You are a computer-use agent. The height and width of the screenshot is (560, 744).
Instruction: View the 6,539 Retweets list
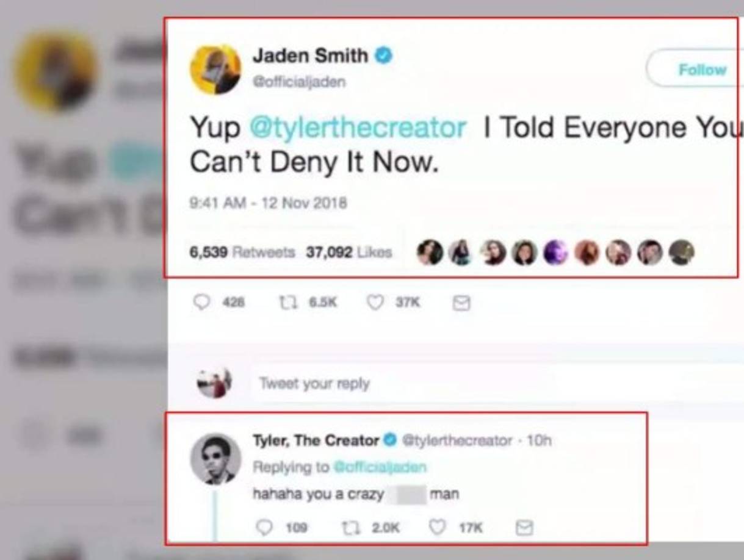coord(242,252)
